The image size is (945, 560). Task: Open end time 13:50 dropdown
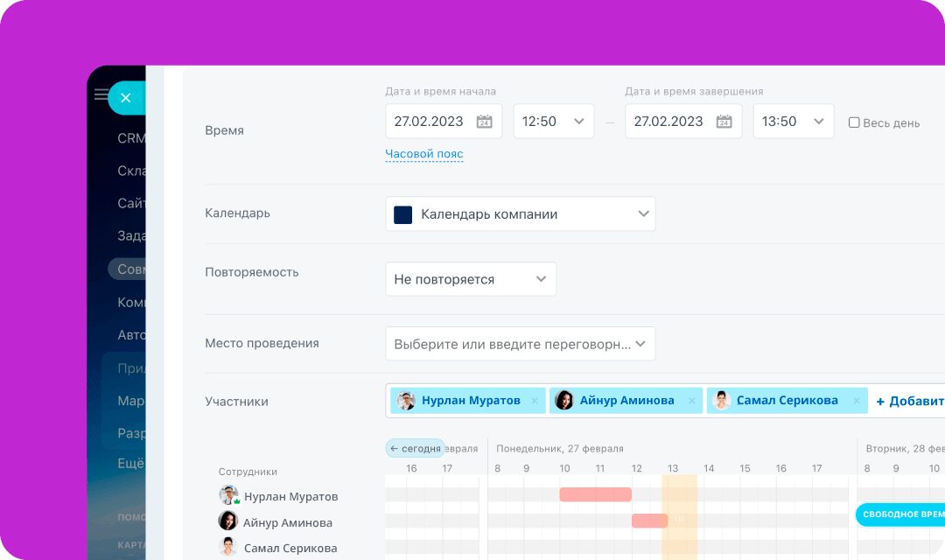coord(793,121)
